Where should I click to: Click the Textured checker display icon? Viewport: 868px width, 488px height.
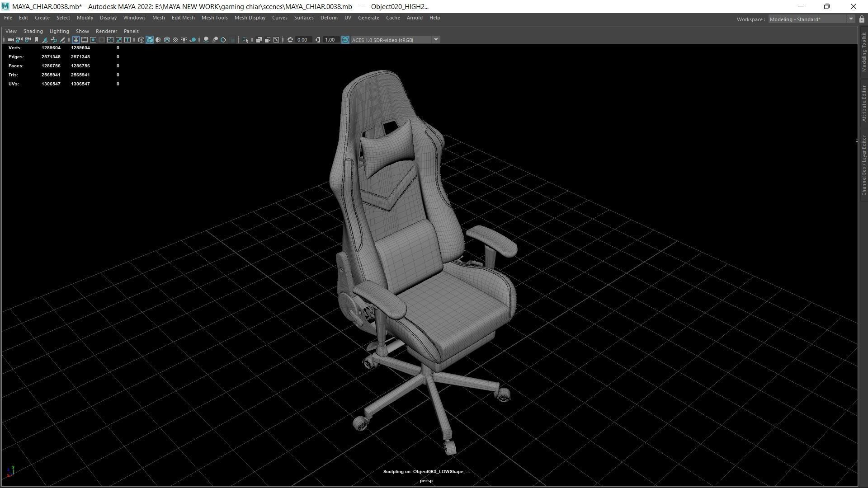175,40
